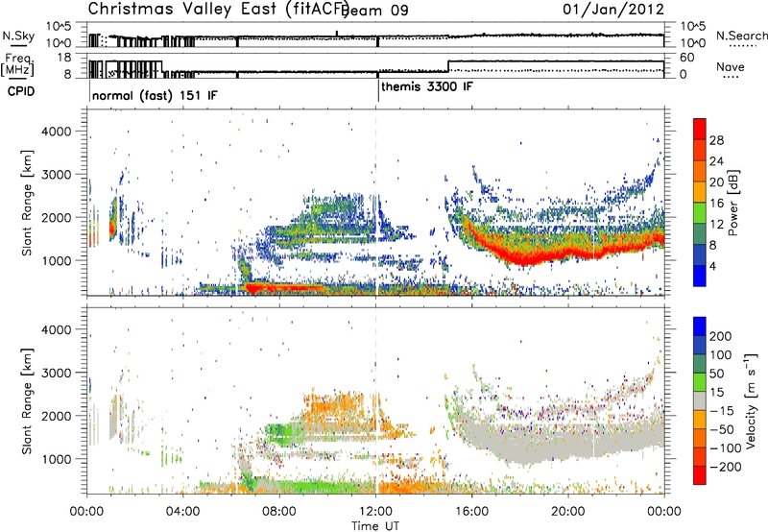Click the 'N.Sky' legend label
Viewport: 768px width, 532px height.
[x=18, y=36]
